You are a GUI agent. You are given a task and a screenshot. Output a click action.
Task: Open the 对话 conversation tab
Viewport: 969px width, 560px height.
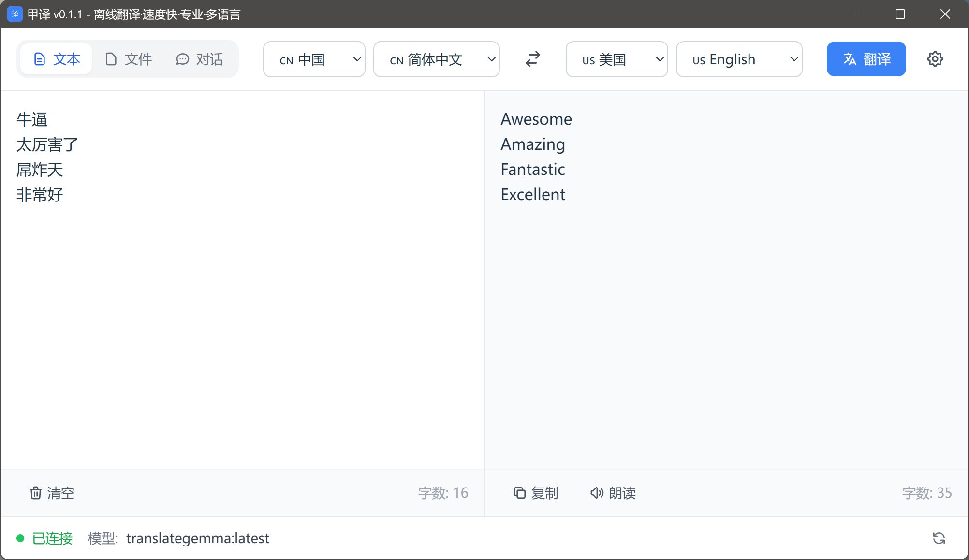click(x=199, y=59)
